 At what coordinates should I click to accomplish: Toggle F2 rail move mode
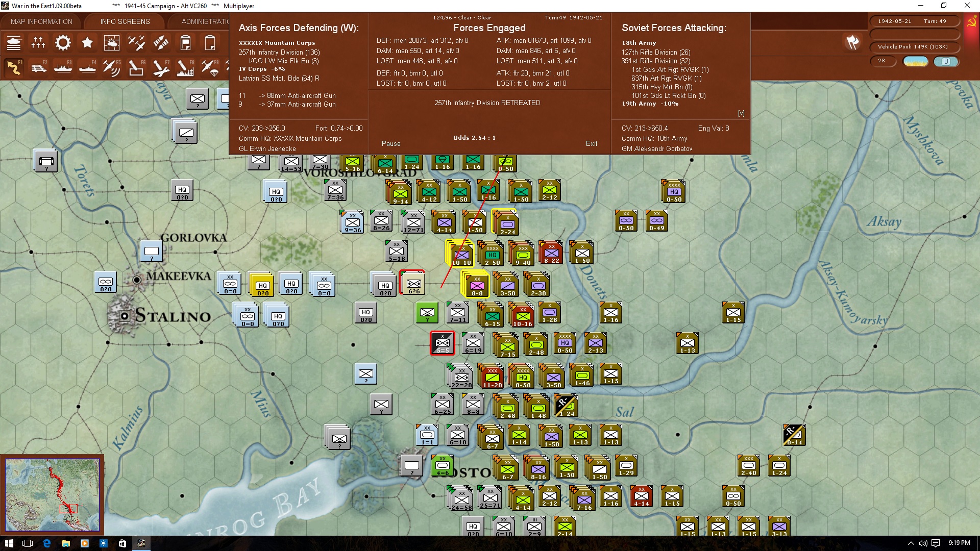(38, 67)
